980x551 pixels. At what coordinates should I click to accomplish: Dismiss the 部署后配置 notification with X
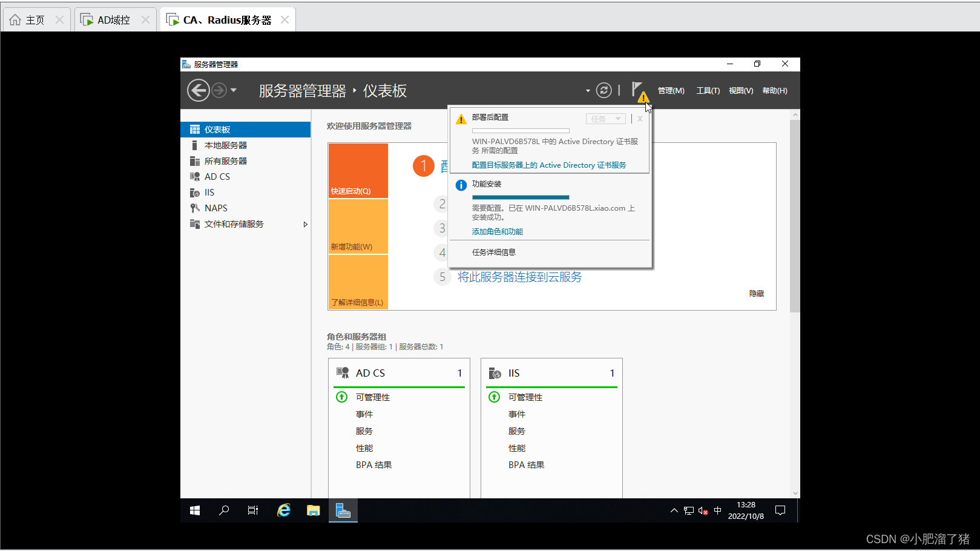click(x=640, y=119)
